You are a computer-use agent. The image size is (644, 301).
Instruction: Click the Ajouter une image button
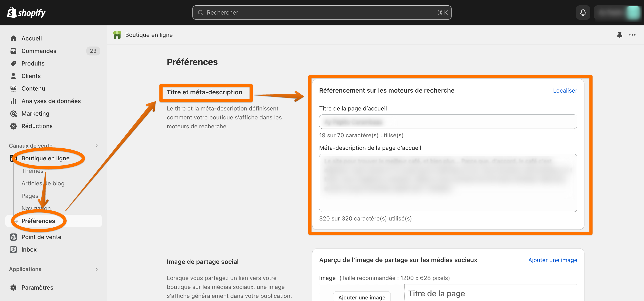(x=362, y=297)
